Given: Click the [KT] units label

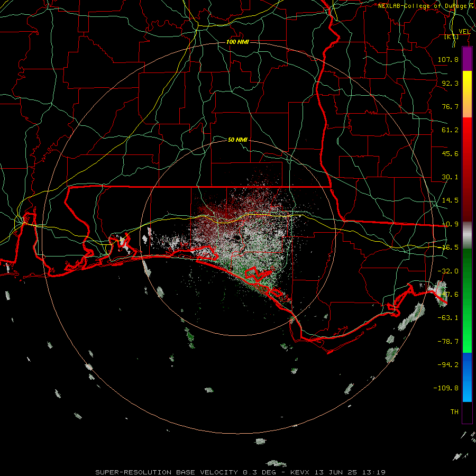Looking at the screenshot, I should click(x=452, y=36).
